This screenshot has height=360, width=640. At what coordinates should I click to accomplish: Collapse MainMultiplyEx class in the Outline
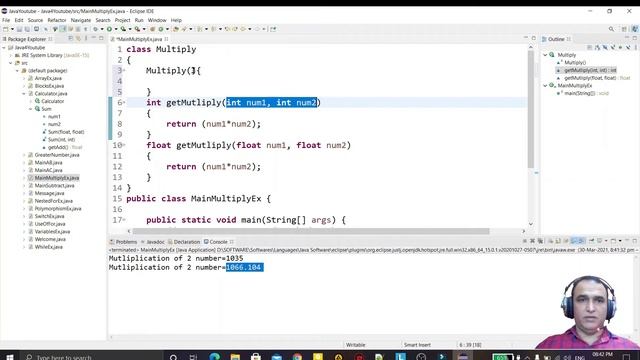(x=545, y=85)
